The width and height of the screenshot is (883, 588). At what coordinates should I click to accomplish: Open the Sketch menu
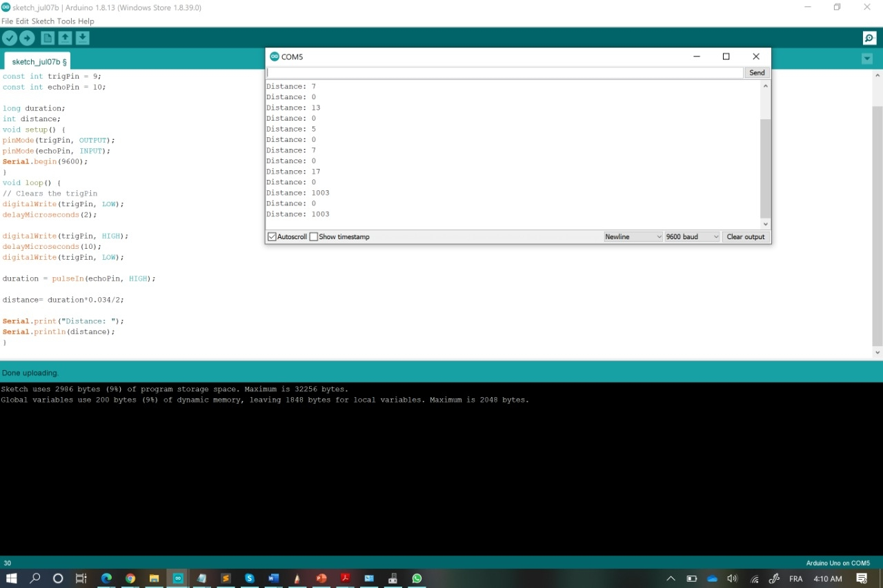click(43, 21)
